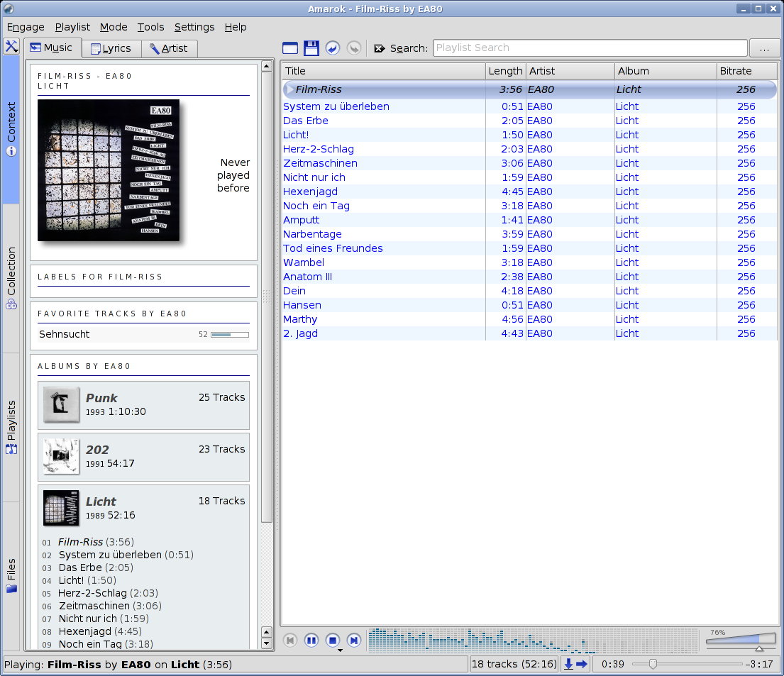This screenshot has width=784, height=676.
Task: Click the wrench-tools icon above sidebar
Action: (x=11, y=47)
